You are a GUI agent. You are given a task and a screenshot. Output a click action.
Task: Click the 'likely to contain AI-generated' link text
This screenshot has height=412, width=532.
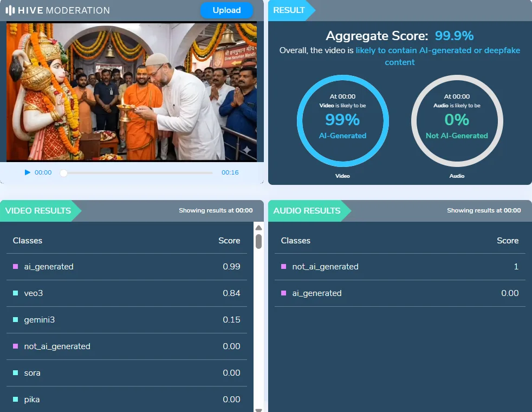point(437,50)
